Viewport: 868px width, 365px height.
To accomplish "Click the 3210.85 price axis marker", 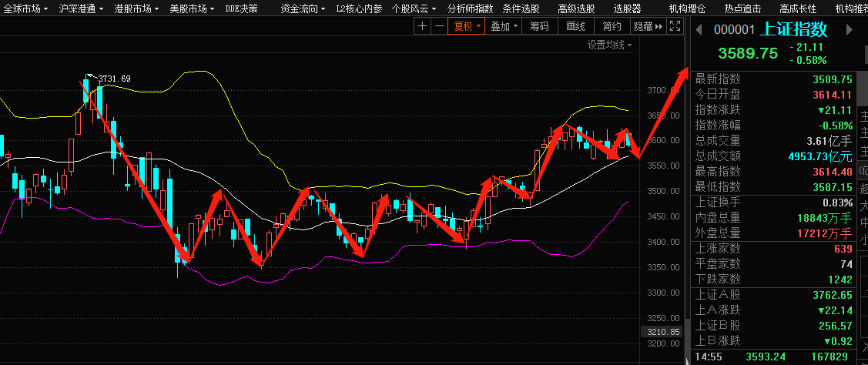I will 662,333.
